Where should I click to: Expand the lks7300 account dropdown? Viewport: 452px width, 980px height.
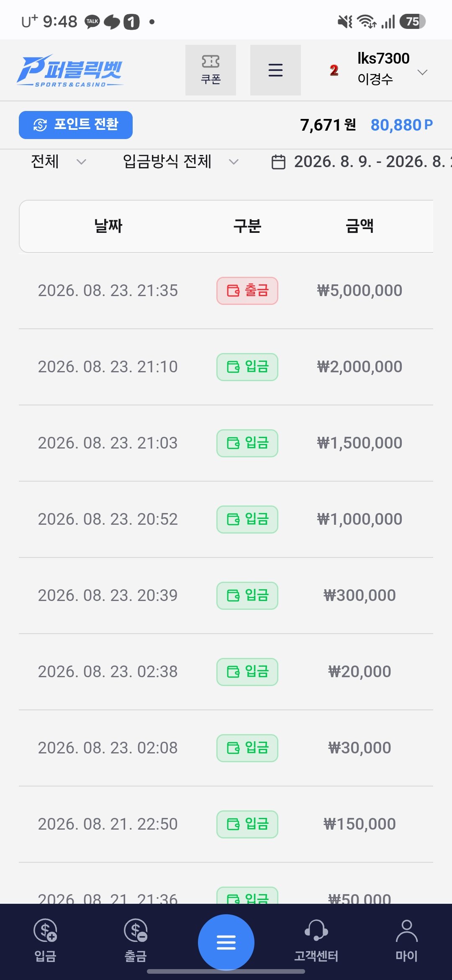pyautogui.click(x=422, y=72)
